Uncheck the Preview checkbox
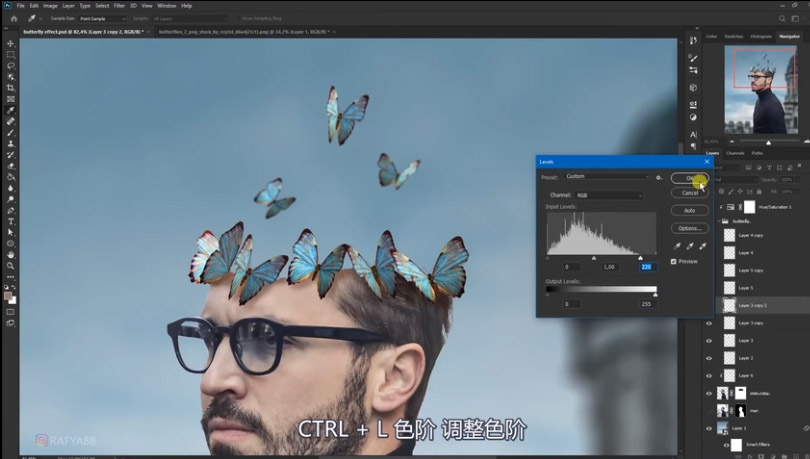This screenshot has height=459, width=810. (x=674, y=262)
